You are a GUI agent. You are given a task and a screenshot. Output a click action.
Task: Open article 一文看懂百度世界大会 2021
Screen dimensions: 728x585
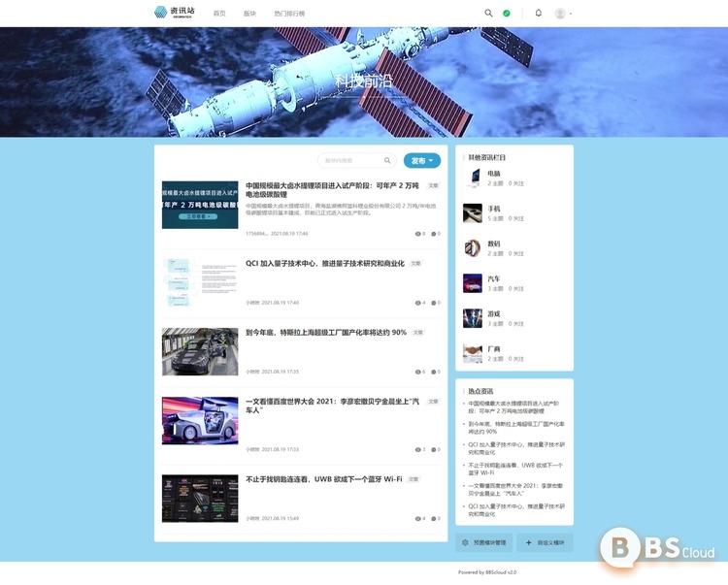(x=332, y=406)
